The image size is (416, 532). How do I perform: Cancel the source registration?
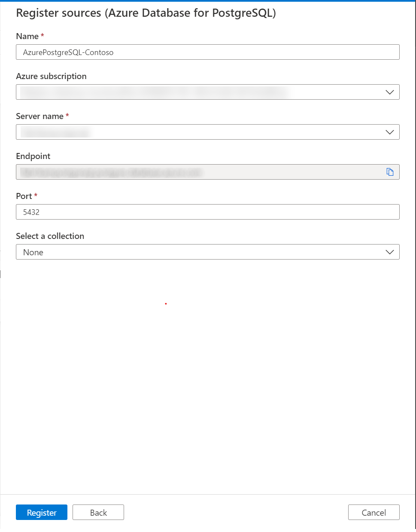pos(373,512)
